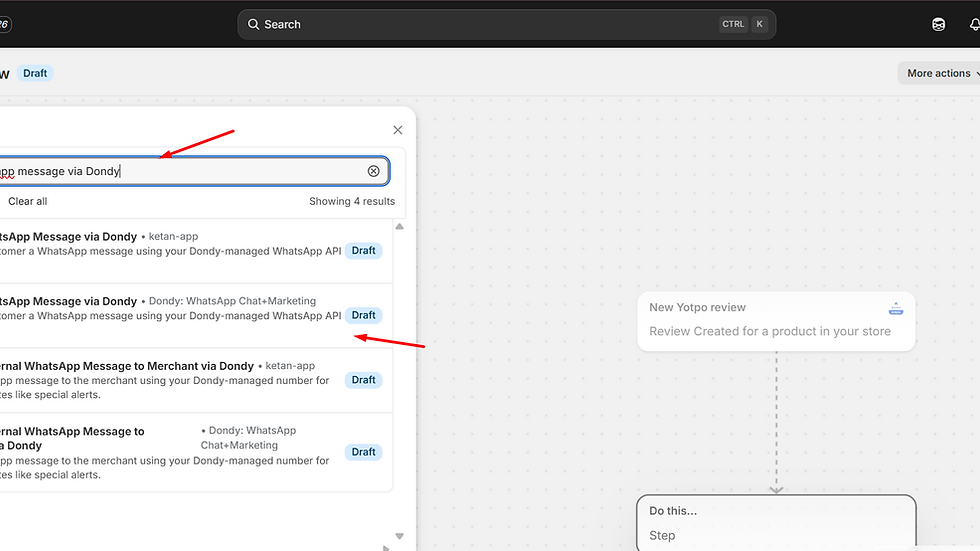The height and width of the screenshot is (551, 980).
Task: Click Draft badge on Dondy: WhatsApp Chat+Marketing WhatsApp Message
Action: coord(363,315)
